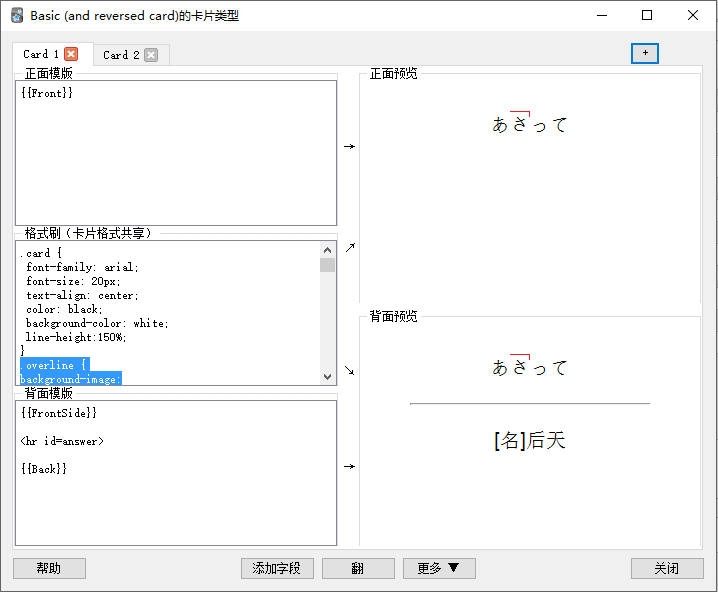This screenshot has width=718, height=592.
Task: Click inside the front template {{Front}} editor
Action: click(176, 153)
